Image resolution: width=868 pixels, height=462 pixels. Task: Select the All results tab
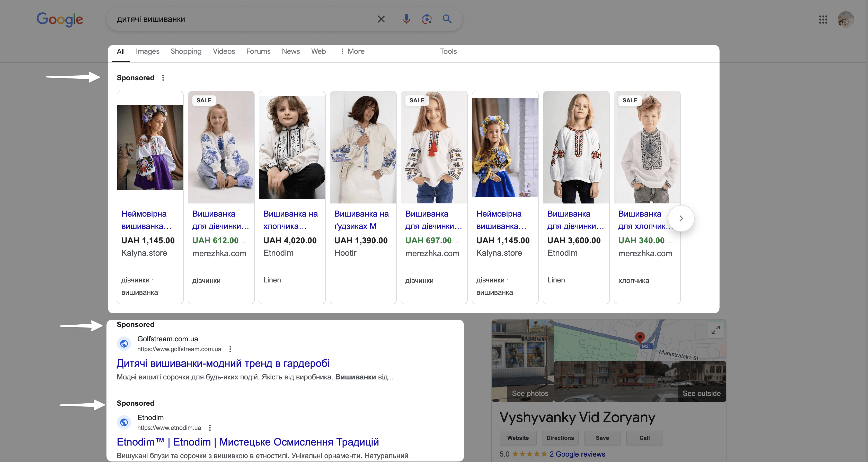click(121, 52)
